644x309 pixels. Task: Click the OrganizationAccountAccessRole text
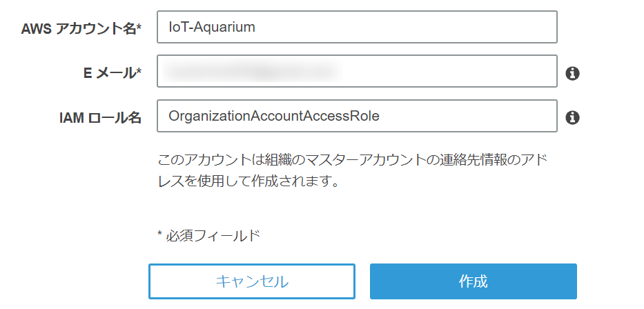tap(274, 117)
